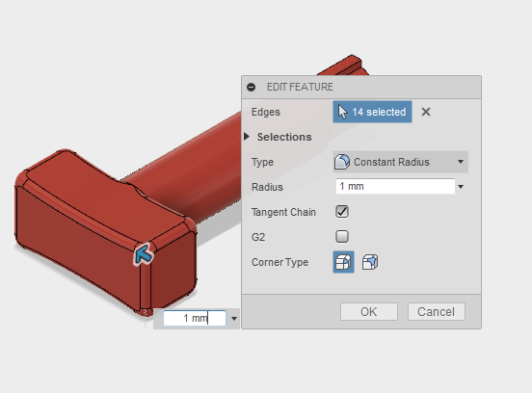Click the Edit Feature dialog title
This screenshot has height=393, width=532.
pyautogui.click(x=300, y=87)
